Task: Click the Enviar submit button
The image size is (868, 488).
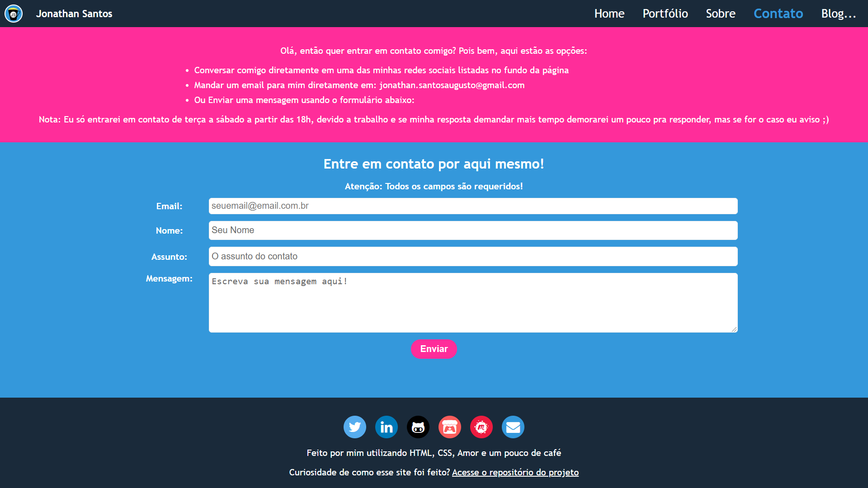Action: pyautogui.click(x=434, y=349)
